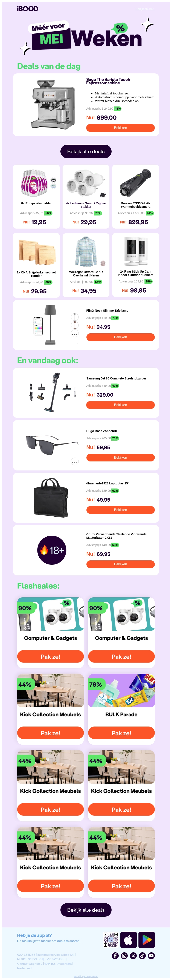Click the QR code for the app
The height and width of the screenshot is (980, 172).
(111, 940)
